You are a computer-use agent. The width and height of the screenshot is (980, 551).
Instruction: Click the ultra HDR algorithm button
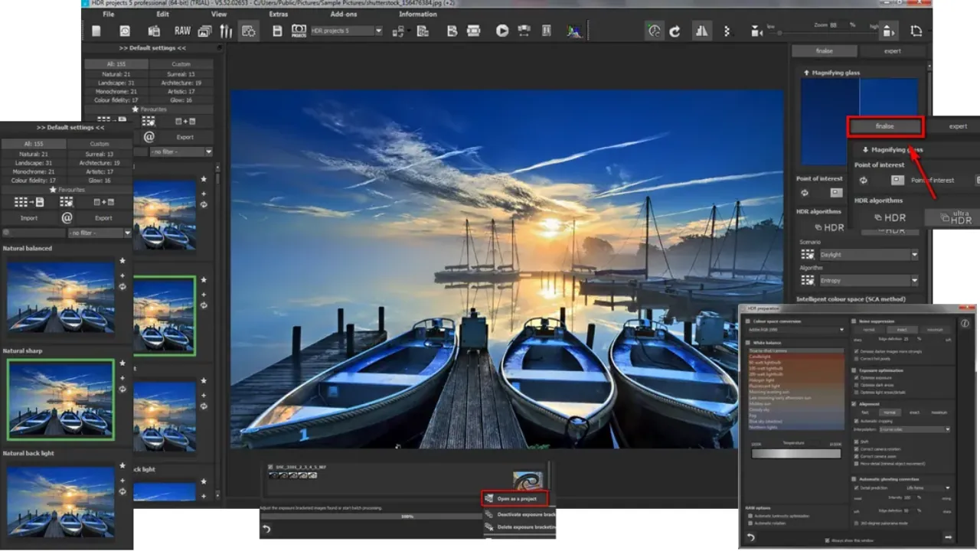coord(952,217)
